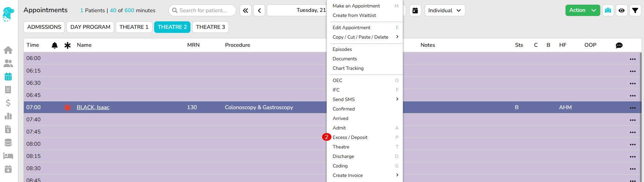Open the Patients icon in sidebar

point(8,63)
